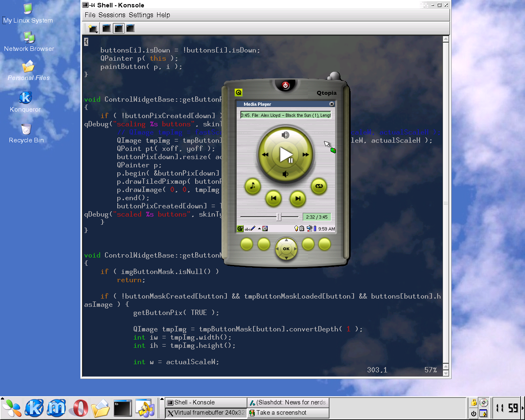Image resolution: width=525 pixels, height=420 pixels.
Task: Click the New session toolbar icon in Konsole
Action: 93,28
